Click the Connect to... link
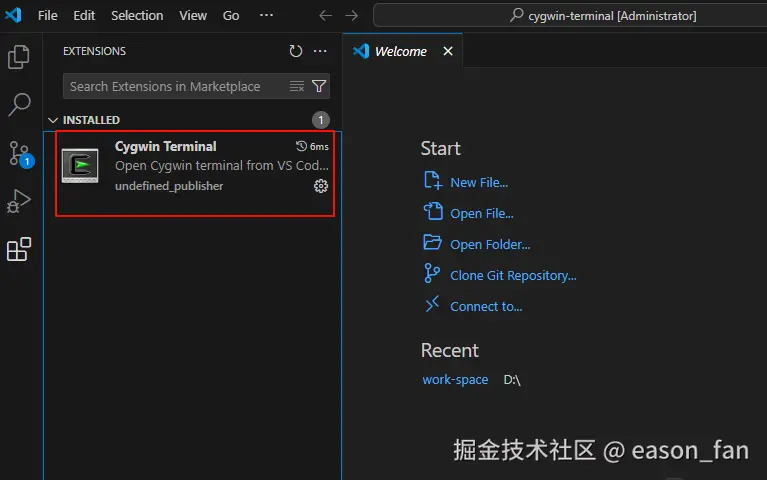 [x=486, y=306]
